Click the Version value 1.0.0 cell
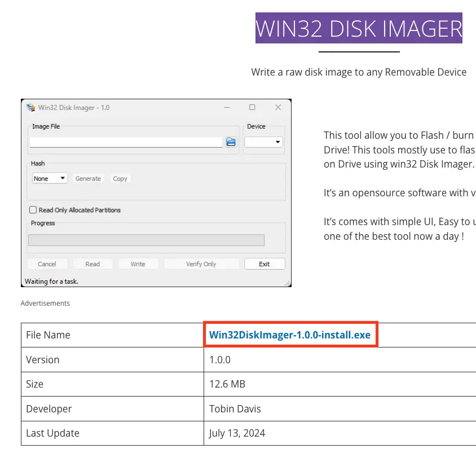 click(x=340, y=360)
